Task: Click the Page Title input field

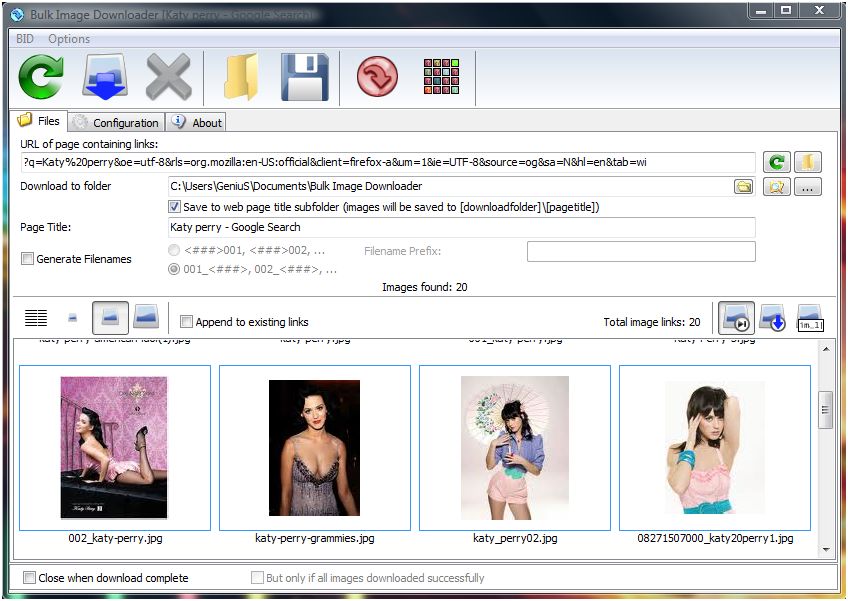Action: (x=461, y=227)
